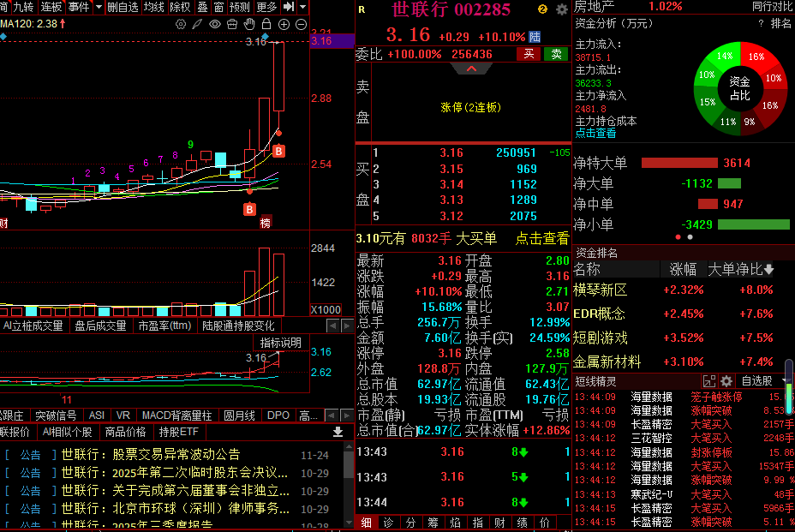This screenshot has width=795, height=532.
Task: Open dropdown arrow after jump-to-end icon
Action: (x=303, y=7)
